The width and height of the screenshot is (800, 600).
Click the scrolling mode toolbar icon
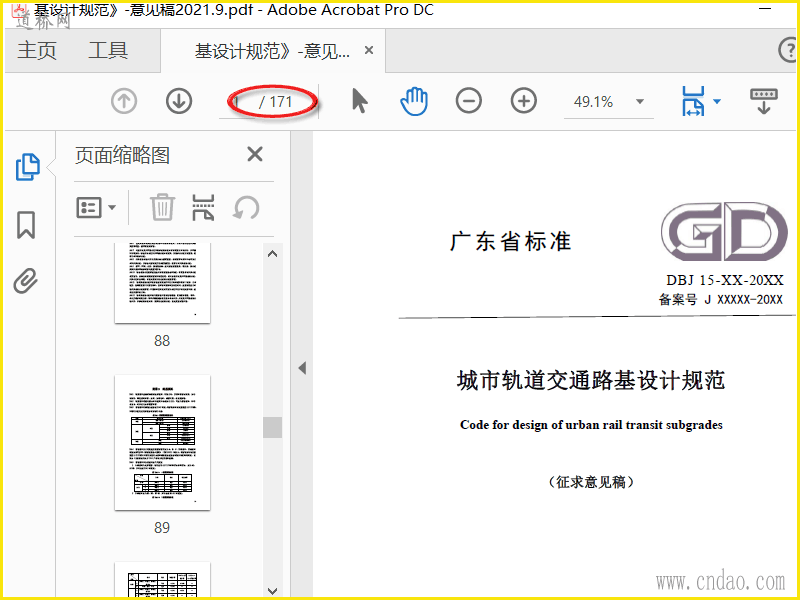[x=763, y=101]
